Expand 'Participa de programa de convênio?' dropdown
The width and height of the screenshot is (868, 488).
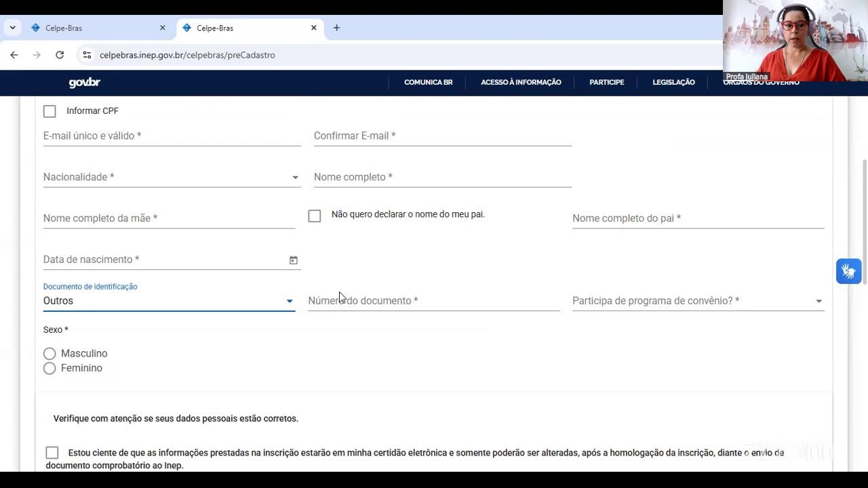(x=698, y=301)
